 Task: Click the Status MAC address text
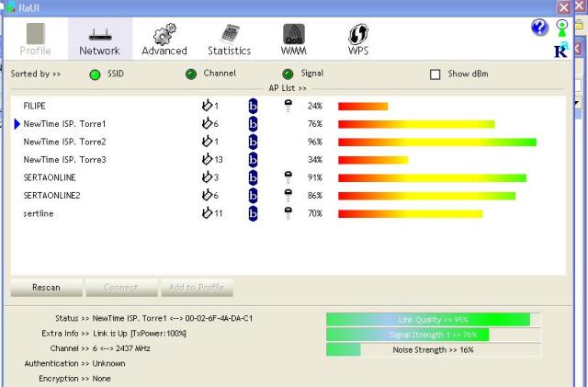coord(219,318)
